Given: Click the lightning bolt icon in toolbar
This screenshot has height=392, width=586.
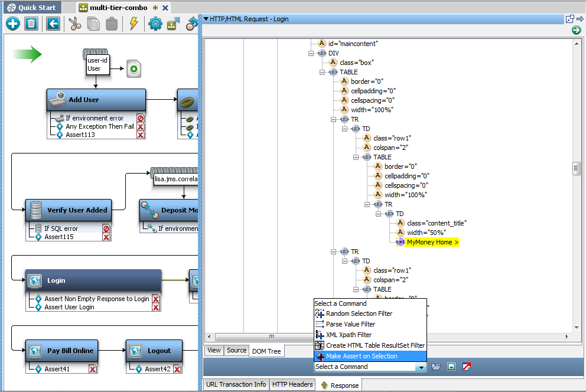Looking at the screenshot, I should [x=134, y=24].
